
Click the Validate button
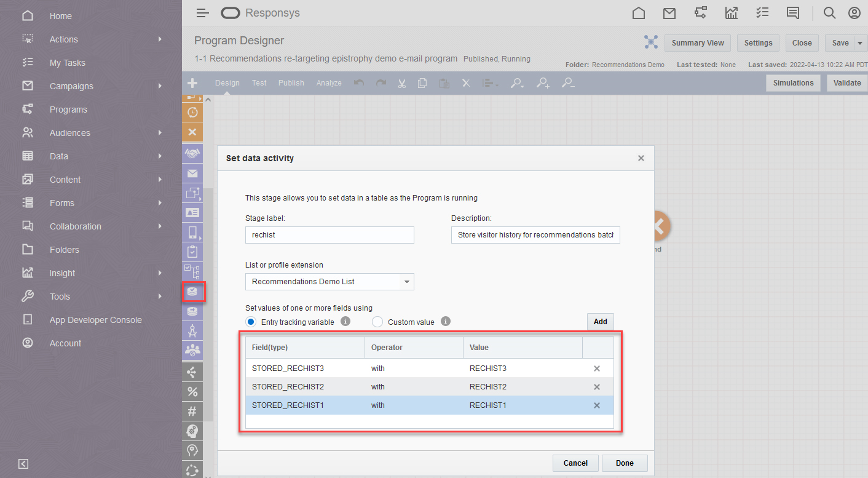(x=847, y=83)
